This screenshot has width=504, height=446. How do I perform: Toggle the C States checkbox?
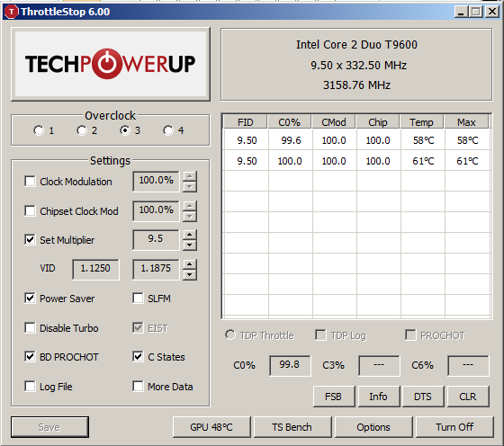coord(138,356)
